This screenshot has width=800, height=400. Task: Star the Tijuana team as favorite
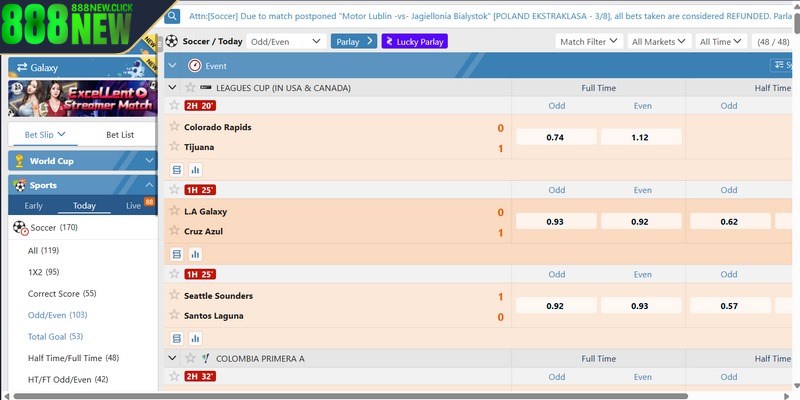(x=174, y=147)
